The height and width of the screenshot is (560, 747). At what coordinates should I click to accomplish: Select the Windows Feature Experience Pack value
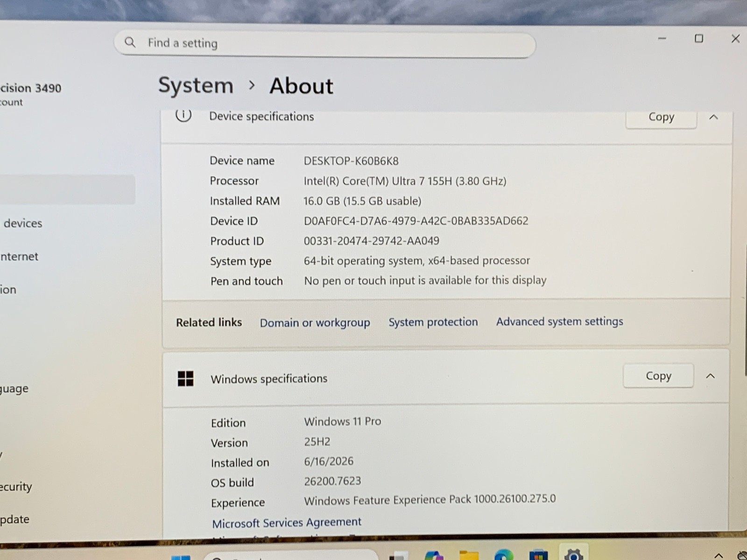430,500
